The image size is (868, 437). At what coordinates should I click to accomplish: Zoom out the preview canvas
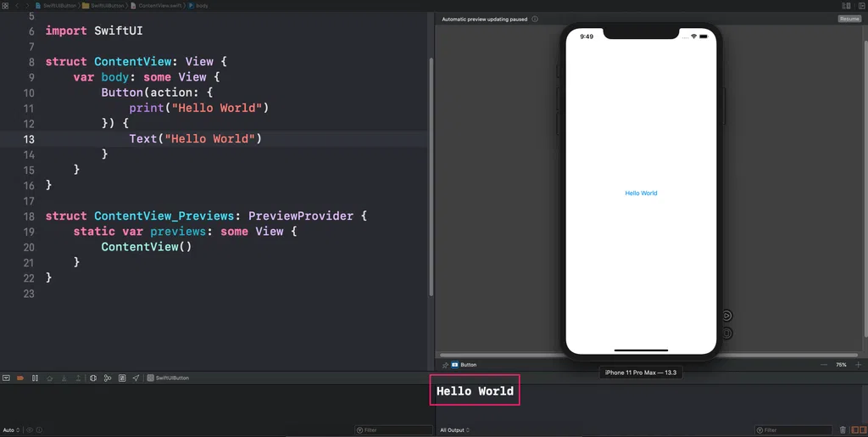point(824,365)
